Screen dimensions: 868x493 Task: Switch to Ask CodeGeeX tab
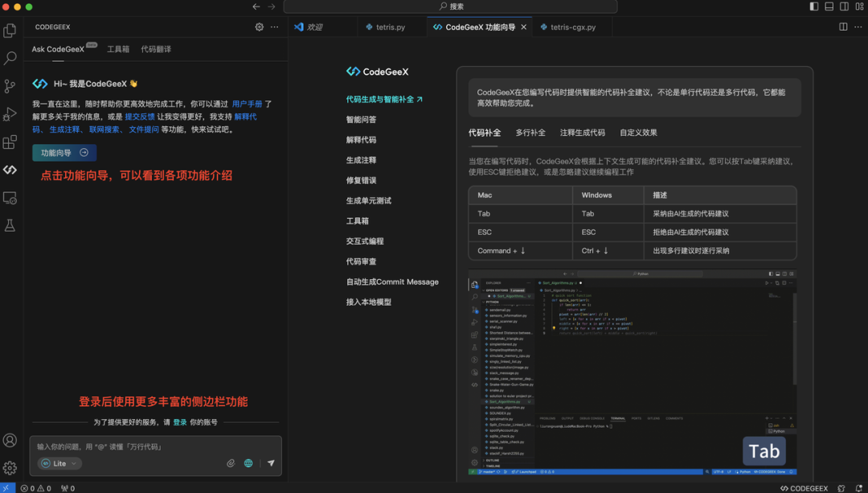click(x=58, y=49)
